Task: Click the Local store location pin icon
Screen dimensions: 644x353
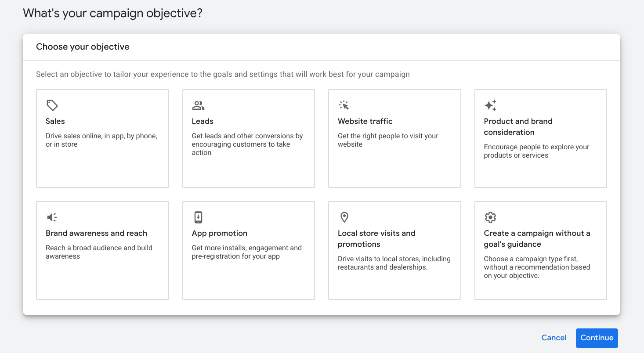Action: pos(344,217)
